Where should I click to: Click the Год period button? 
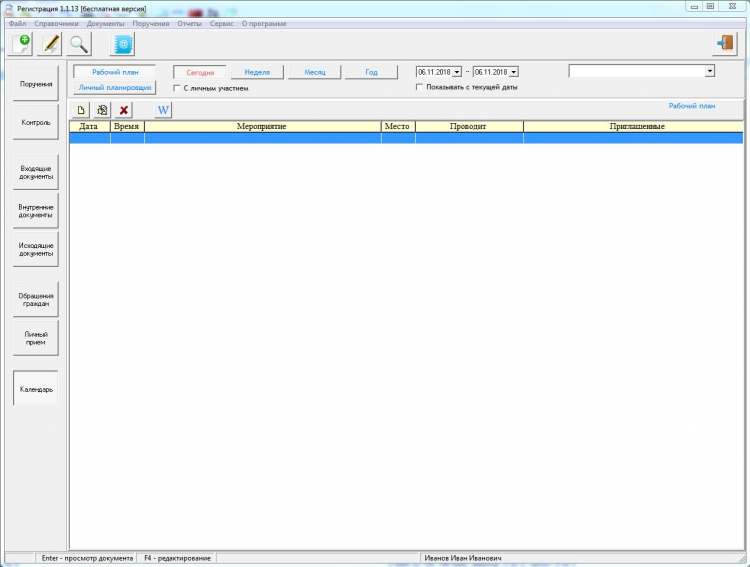[372, 72]
